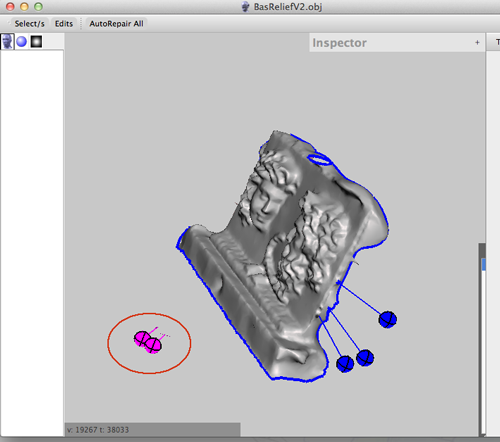Expand the Inspector panel with plus
Screen dimensions: 500x442
[477, 43]
